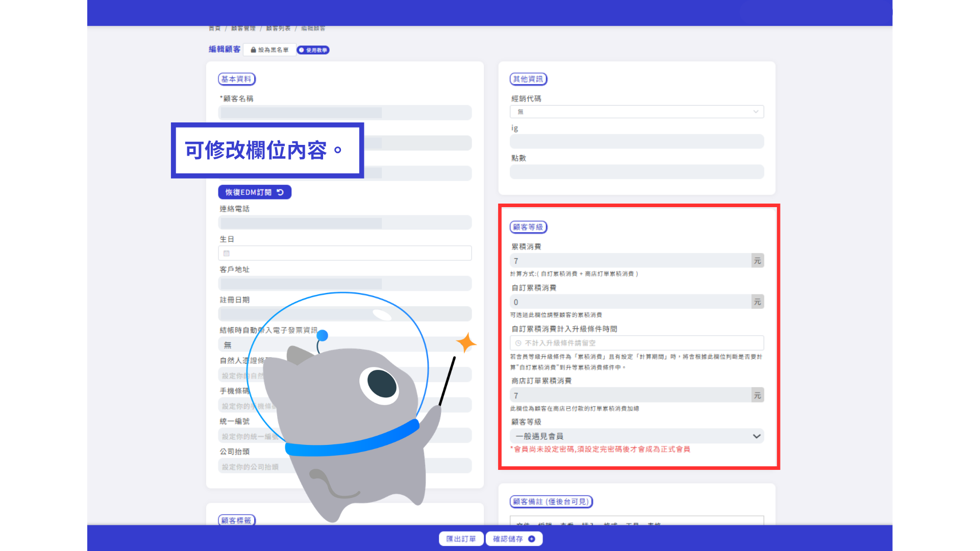Viewport: 980px width, 551px height.
Task: Click the red 會員尚未設定密碼 warning text
Action: (x=600, y=449)
